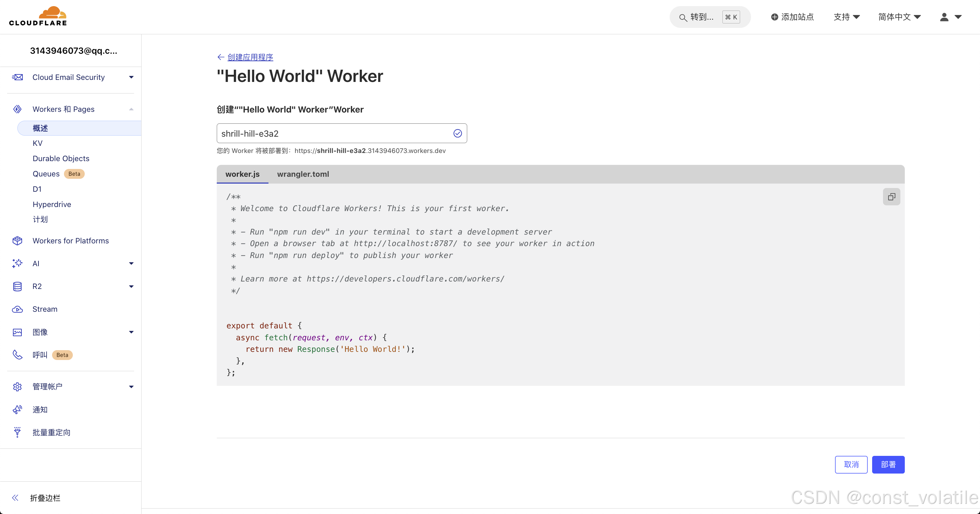This screenshot has width=980, height=514.
Task: Click the AI sparkle icon in sidebar
Action: (x=17, y=263)
